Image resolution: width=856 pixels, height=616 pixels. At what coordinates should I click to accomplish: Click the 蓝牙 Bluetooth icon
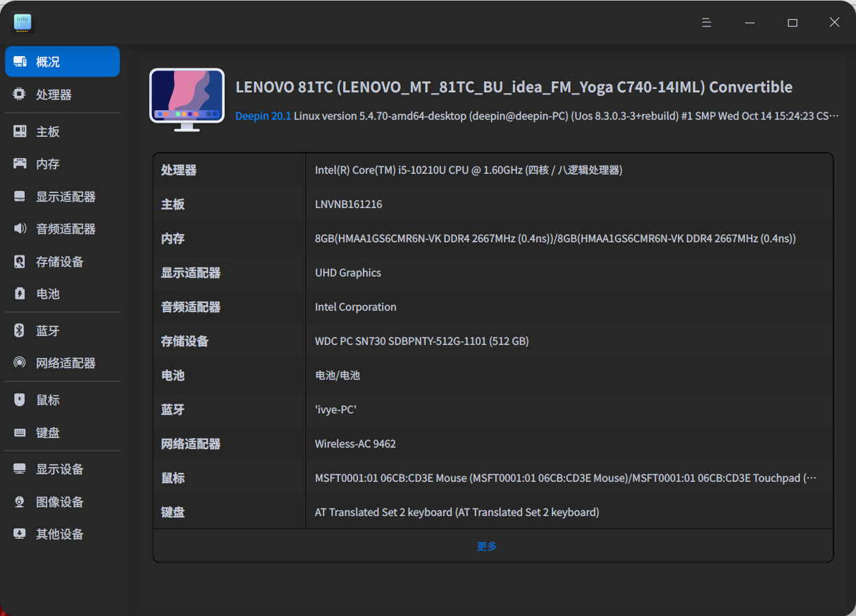[20, 331]
